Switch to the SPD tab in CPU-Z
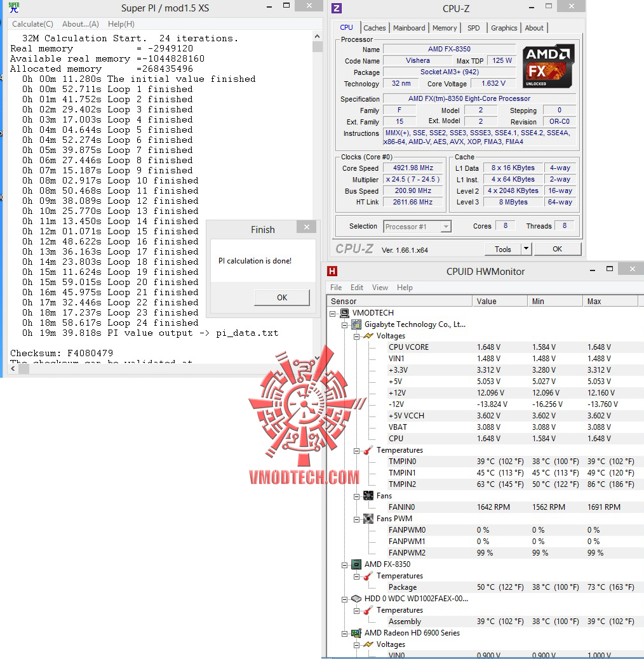This screenshot has width=644, height=659. 473,28
